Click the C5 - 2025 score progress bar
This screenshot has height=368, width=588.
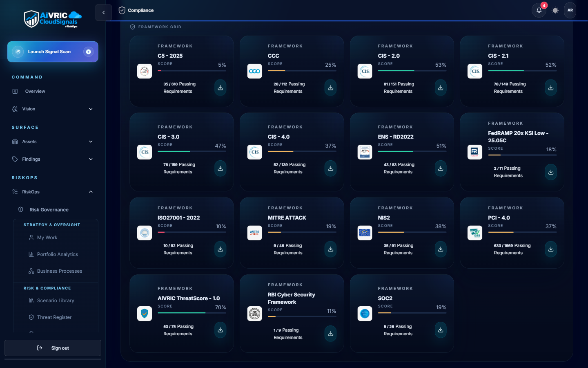pyautogui.click(x=192, y=71)
